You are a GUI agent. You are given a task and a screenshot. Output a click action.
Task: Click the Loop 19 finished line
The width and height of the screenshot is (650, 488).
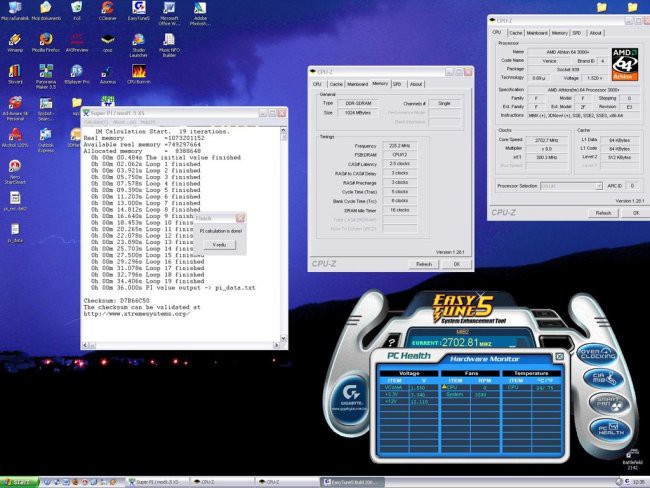148,281
